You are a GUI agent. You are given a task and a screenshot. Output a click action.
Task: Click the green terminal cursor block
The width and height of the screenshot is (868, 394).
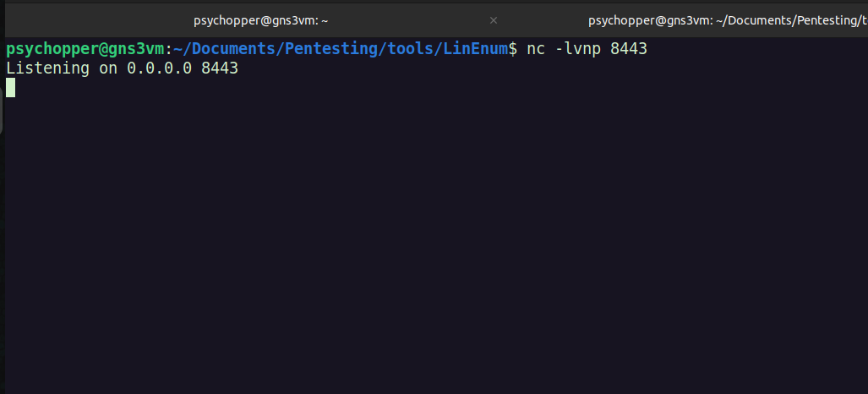tap(10, 88)
